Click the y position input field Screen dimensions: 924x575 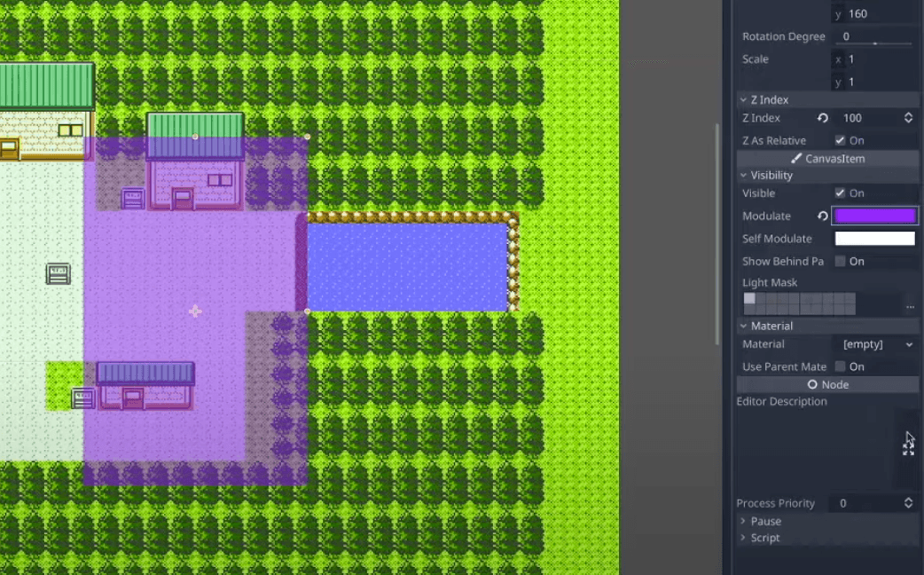(873, 13)
